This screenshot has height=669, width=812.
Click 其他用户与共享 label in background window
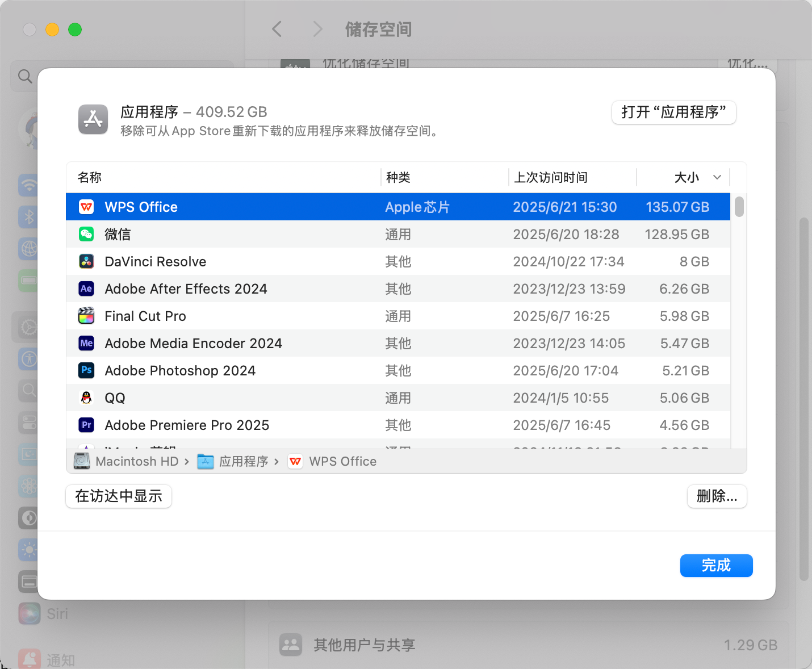point(365,645)
